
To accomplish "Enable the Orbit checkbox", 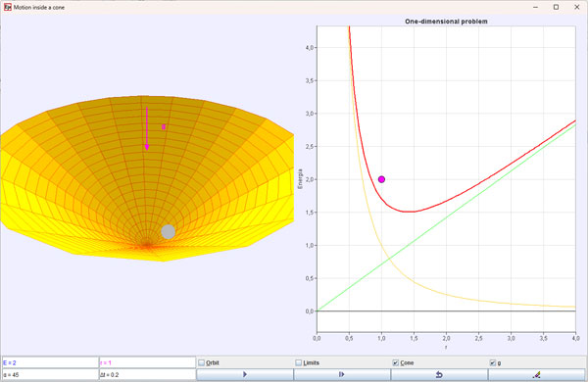I will [201, 362].
